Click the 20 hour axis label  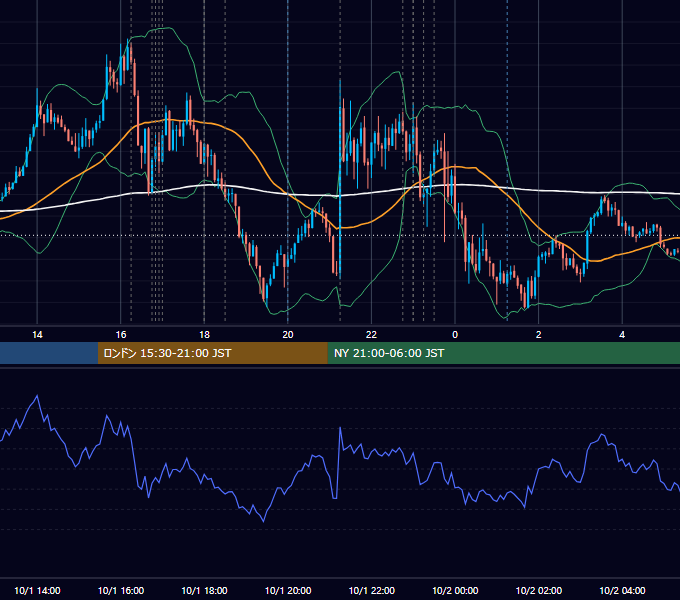coord(288,335)
